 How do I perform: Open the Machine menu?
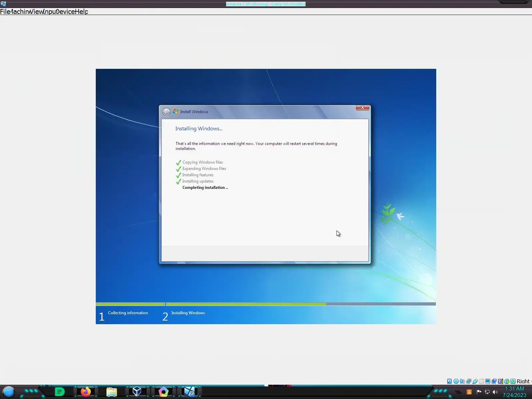click(20, 12)
